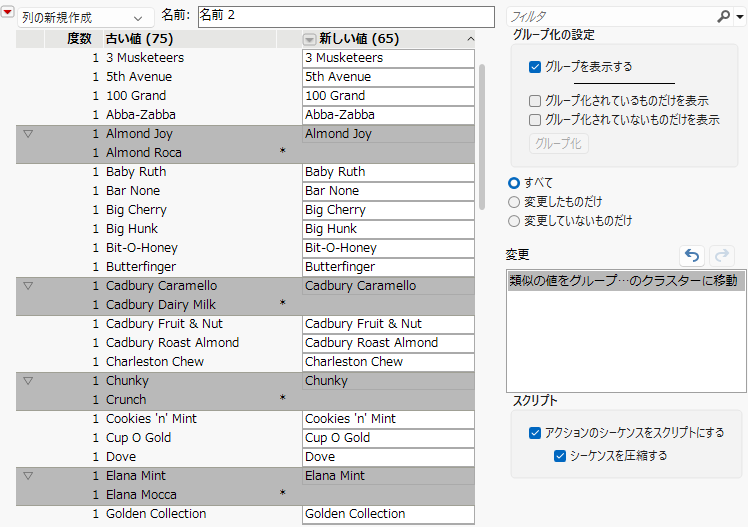Click the 古い値 (75) column header
The image size is (748, 527).
point(190,39)
